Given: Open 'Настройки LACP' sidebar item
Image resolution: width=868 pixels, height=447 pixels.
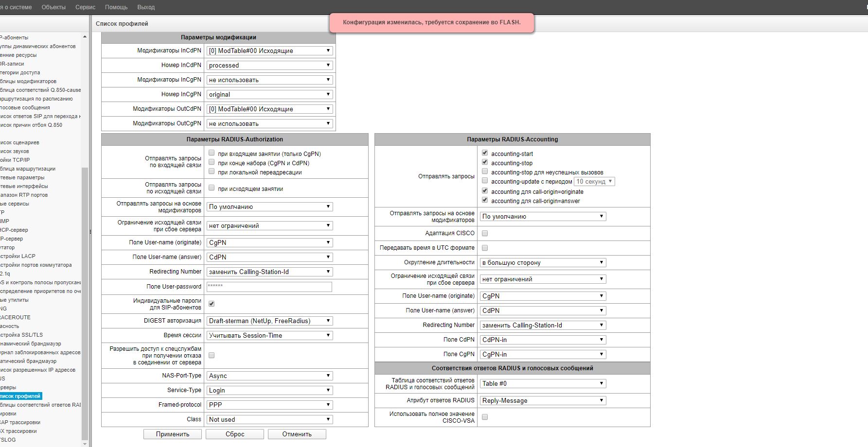Looking at the screenshot, I should click(x=18, y=256).
